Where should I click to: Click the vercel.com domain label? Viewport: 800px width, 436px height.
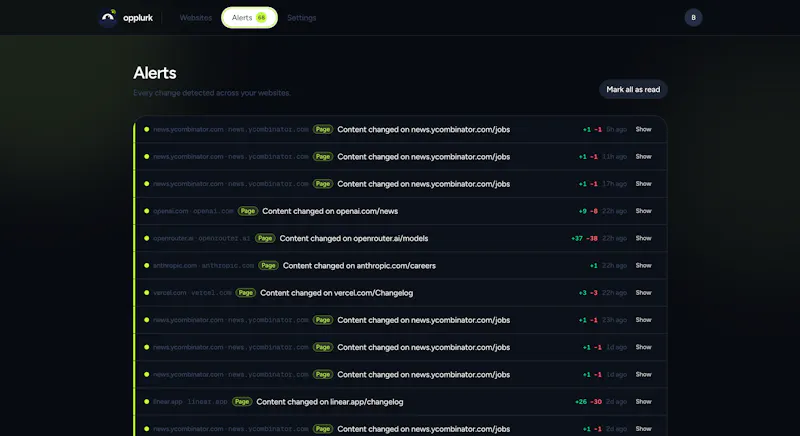[x=192, y=293]
